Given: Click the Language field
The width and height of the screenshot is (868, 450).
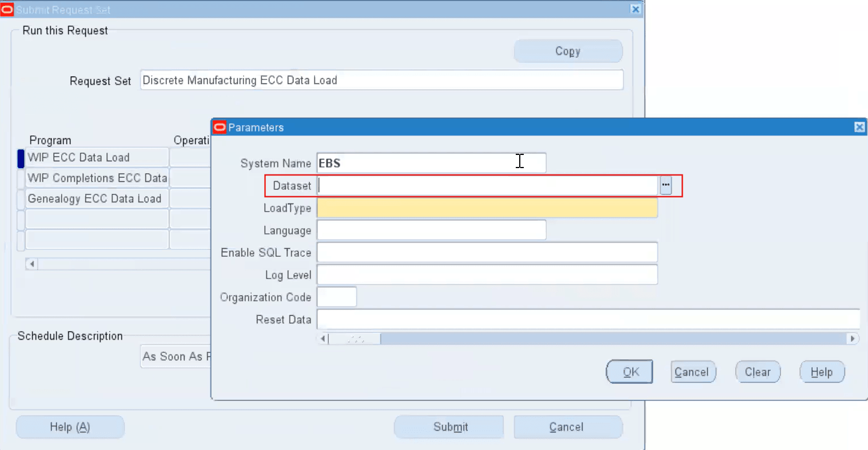Looking at the screenshot, I should pos(431,230).
